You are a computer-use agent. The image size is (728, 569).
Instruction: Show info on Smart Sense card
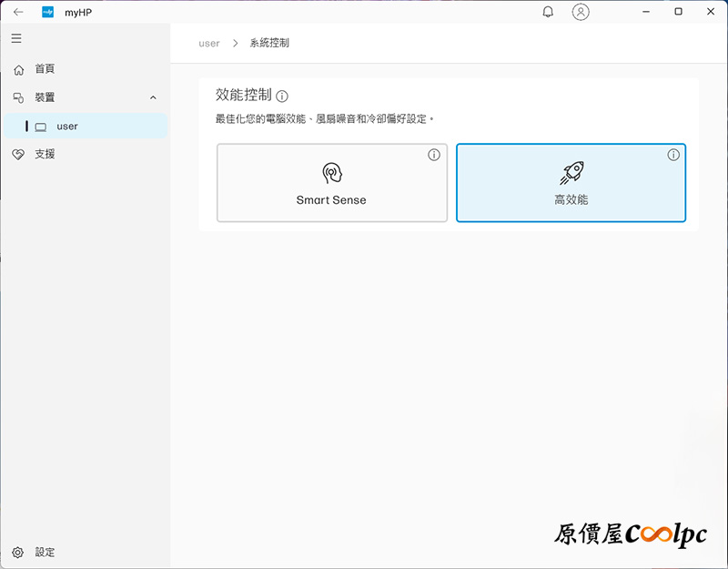(x=434, y=155)
